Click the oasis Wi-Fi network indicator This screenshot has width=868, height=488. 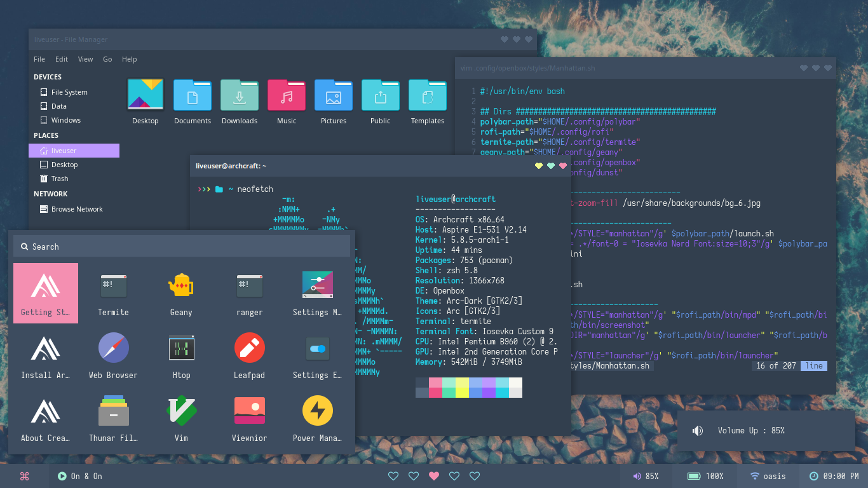[768, 476]
